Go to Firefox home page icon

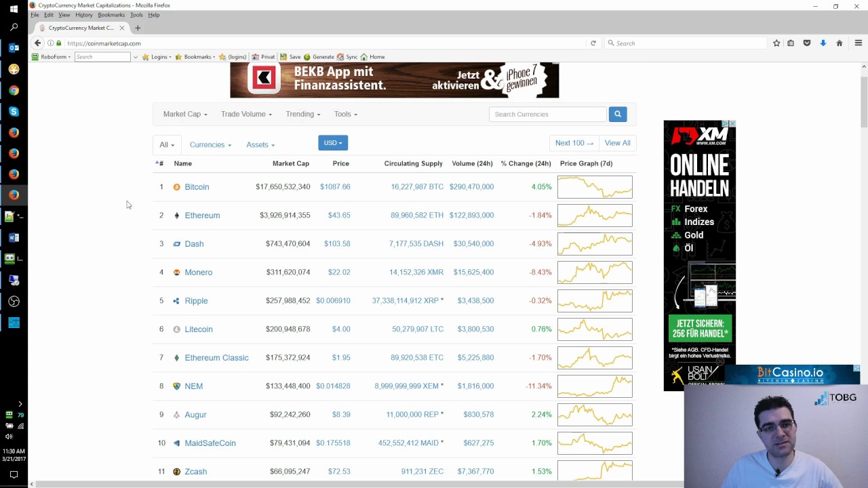(x=839, y=43)
